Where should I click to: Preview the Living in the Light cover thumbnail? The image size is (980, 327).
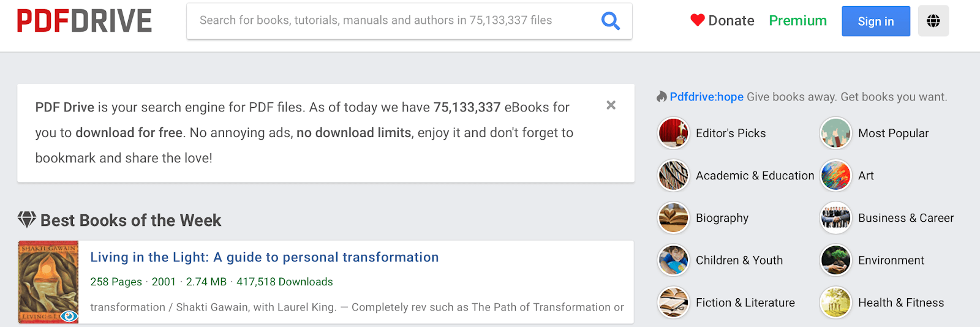point(48,282)
